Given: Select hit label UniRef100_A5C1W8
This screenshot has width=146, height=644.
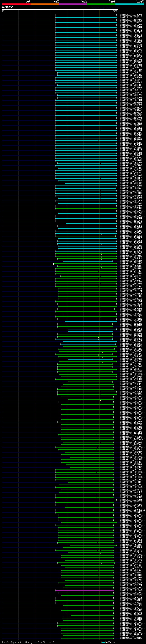Looking at the screenshot, I should (x=131, y=545).
